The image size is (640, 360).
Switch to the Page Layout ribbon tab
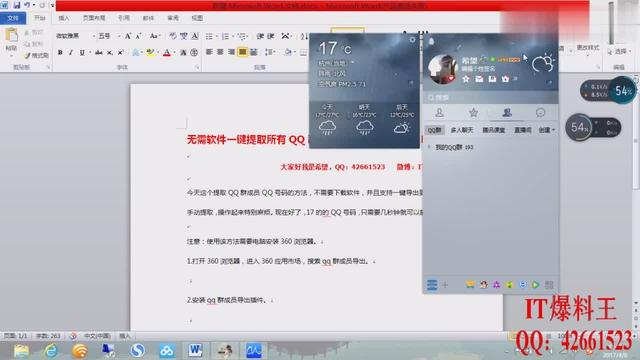[94, 18]
